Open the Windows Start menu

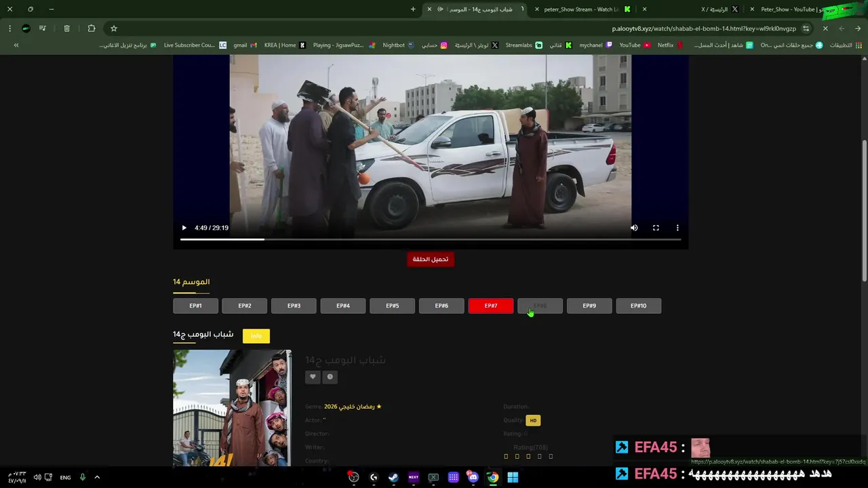point(513,477)
